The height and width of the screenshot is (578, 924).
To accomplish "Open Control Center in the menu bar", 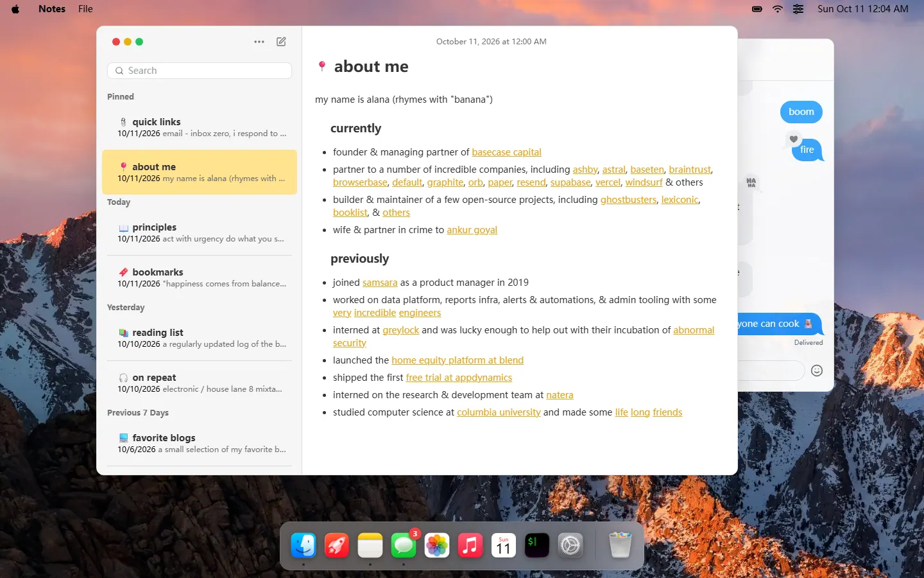I will [x=798, y=9].
